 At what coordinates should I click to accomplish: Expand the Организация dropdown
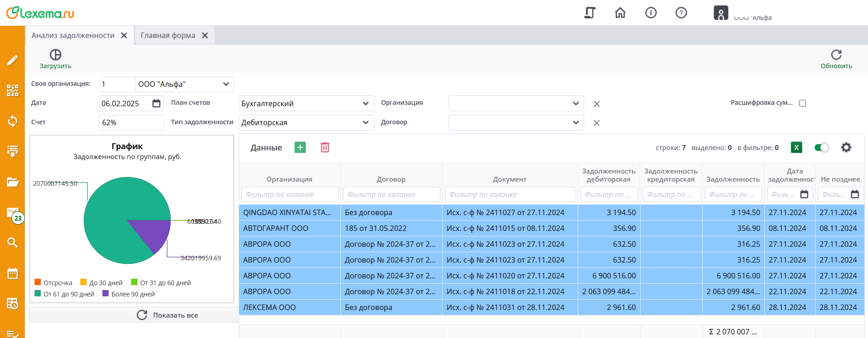coord(576,103)
